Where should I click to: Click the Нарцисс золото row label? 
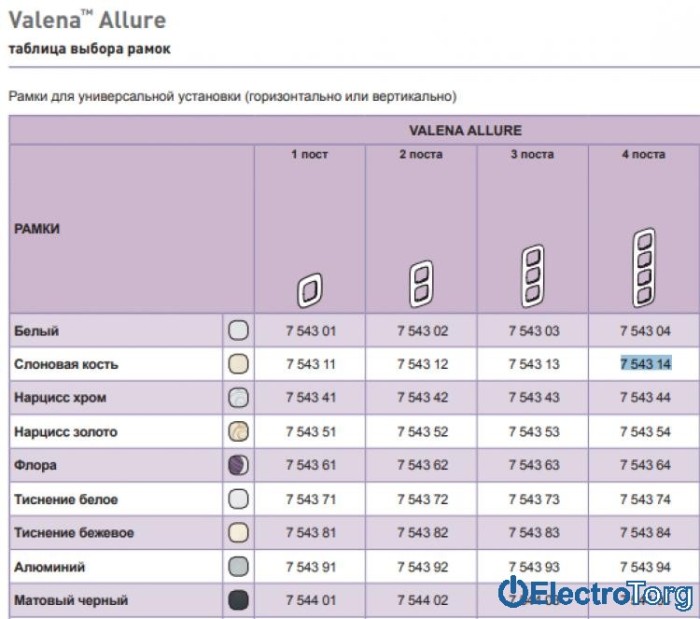click(x=66, y=432)
